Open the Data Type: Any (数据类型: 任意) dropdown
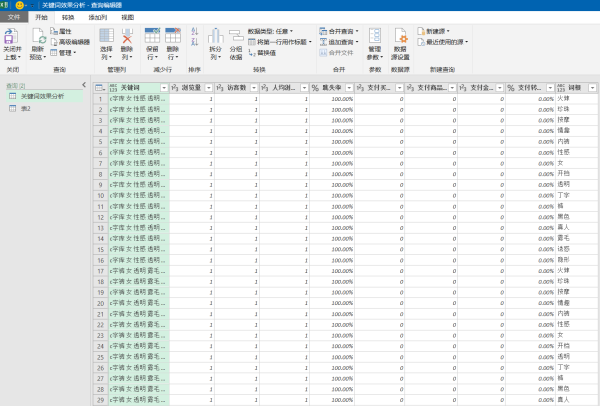This screenshot has width=600, height=406. click(270, 31)
